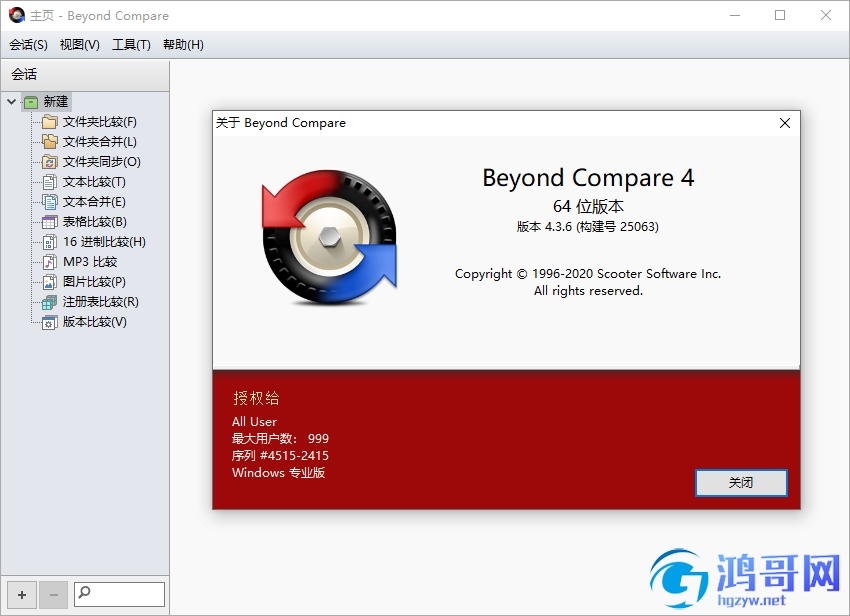Click the 新建 label in the tree
The height and width of the screenshot is (616, 850).
point(56,101)
